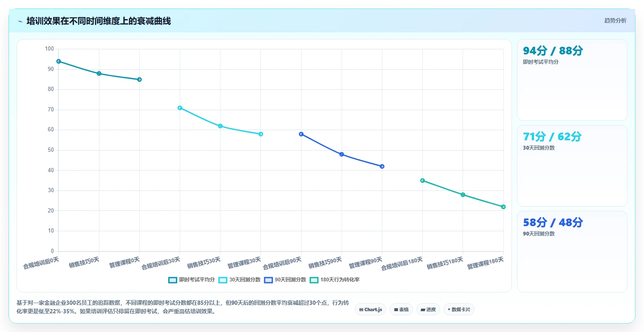Click the 35 data point at 合规培训后180天
Viewport: 644px width, 332px height.
422,181
